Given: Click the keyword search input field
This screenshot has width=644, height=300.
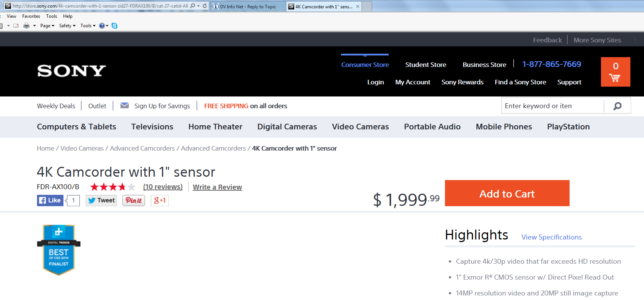Looking at the screenshot, I should (x=553, y=106).
